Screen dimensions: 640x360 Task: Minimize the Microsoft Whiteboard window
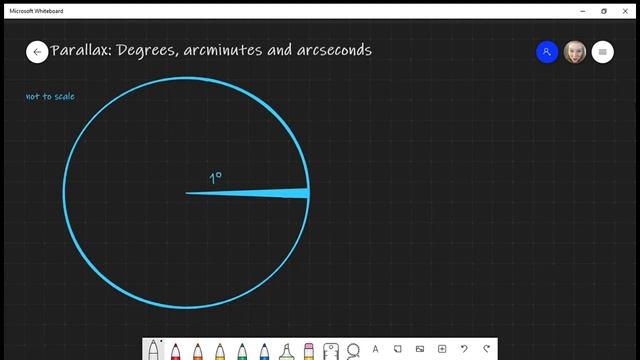click(582, 11)
